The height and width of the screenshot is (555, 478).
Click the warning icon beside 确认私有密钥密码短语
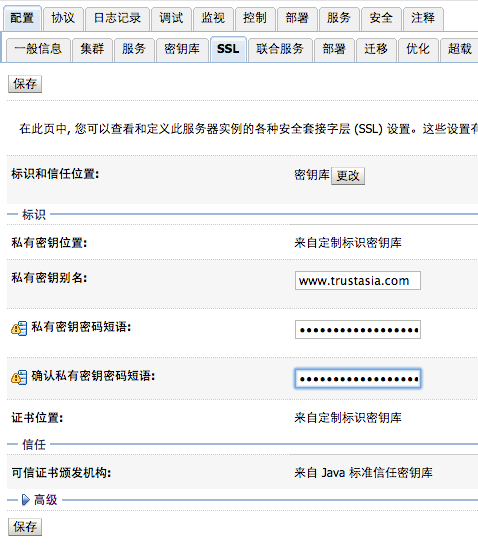[x=19, y=377]
